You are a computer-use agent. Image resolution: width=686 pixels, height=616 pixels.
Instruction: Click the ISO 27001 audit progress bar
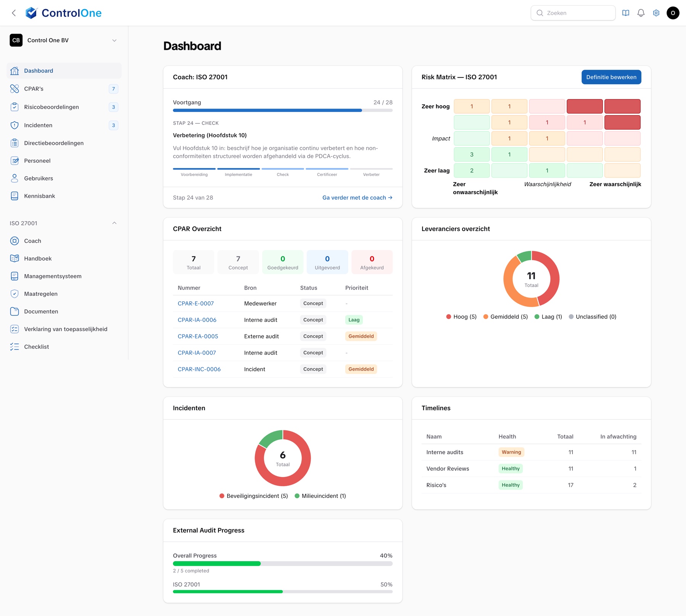(283, 592)
